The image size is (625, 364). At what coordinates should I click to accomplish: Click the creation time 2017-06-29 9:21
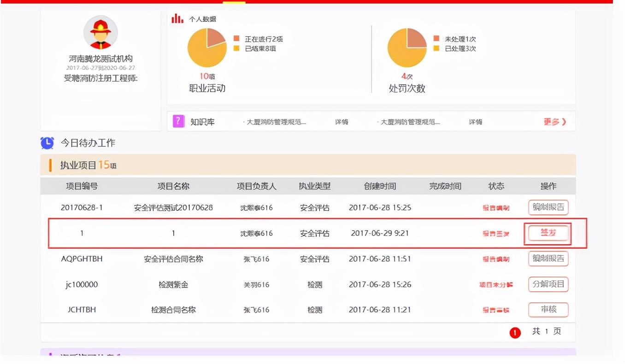click(380, 233)
